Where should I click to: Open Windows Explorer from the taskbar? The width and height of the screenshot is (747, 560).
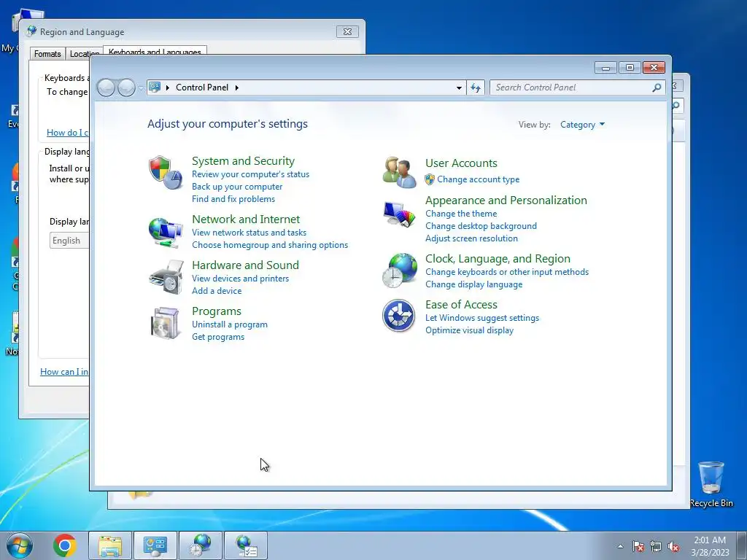[110, 545]
